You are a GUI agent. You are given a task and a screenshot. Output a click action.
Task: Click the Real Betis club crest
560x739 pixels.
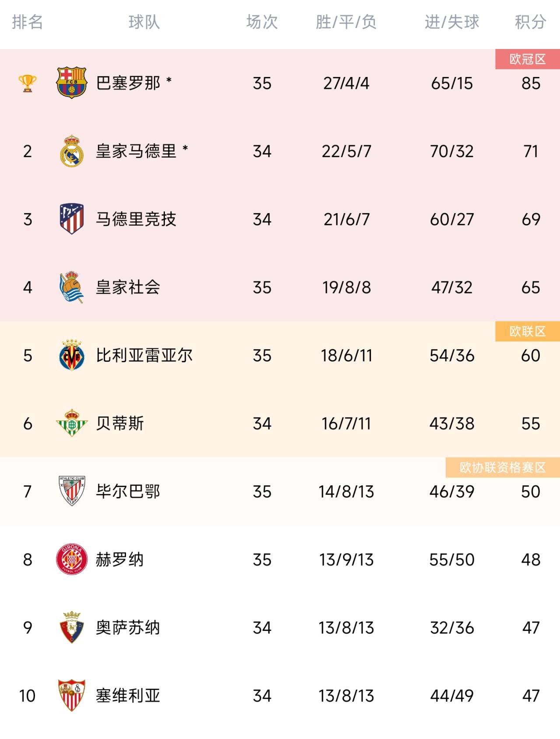coord(71,423)
